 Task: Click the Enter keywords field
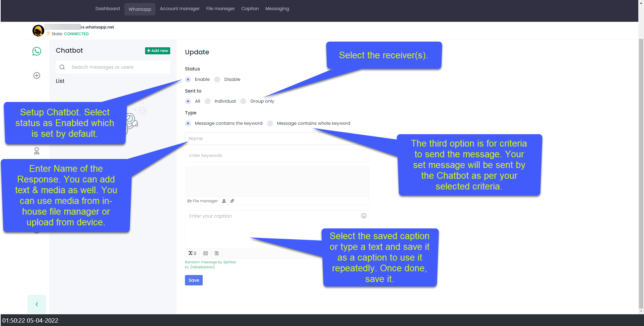point(277,156)
